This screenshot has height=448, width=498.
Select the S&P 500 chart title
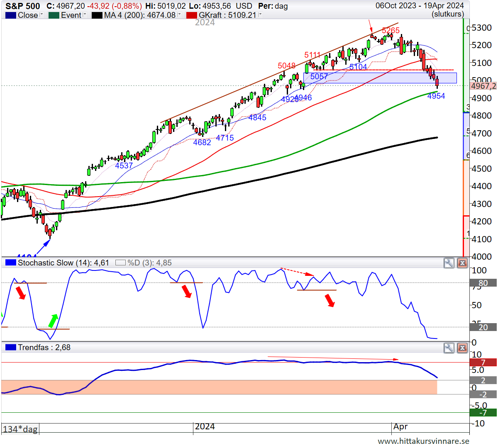(x=23, y=6)
